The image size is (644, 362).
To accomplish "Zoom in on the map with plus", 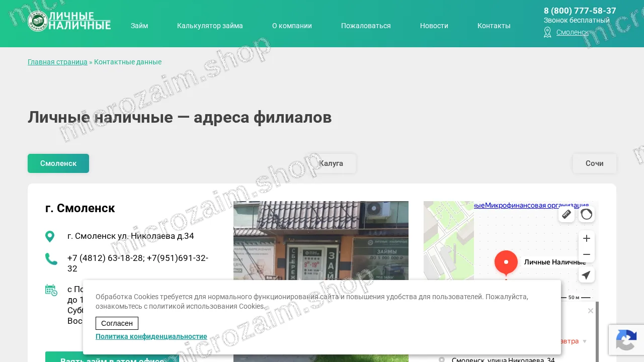I will click(x=587, y=238).
